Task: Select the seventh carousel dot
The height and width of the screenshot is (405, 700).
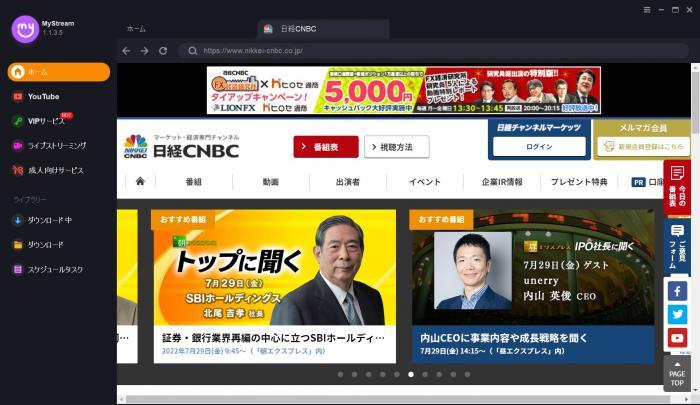Action: tap(425, 374)
